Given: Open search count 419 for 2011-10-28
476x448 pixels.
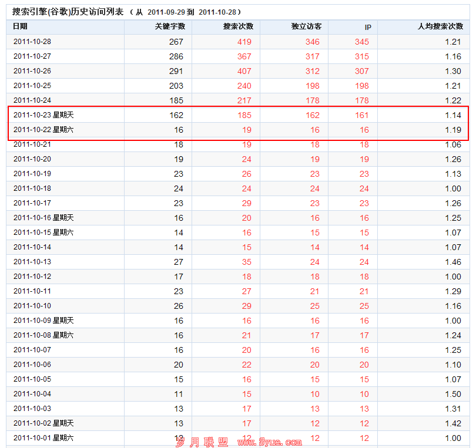Looking at the screenshot, I should 244,42.
